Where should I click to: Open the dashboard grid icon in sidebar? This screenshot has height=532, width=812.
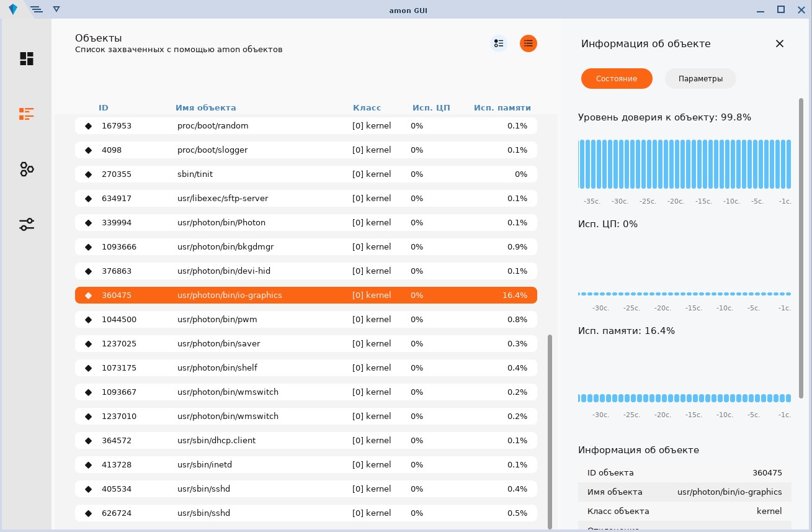pyautogui.click(x=27, y=59)
